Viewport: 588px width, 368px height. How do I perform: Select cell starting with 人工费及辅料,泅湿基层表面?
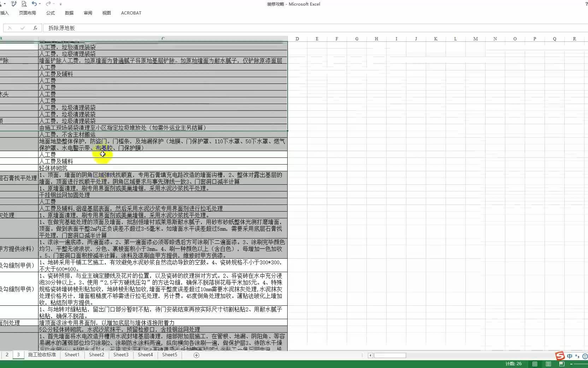[x=163, y=208]
